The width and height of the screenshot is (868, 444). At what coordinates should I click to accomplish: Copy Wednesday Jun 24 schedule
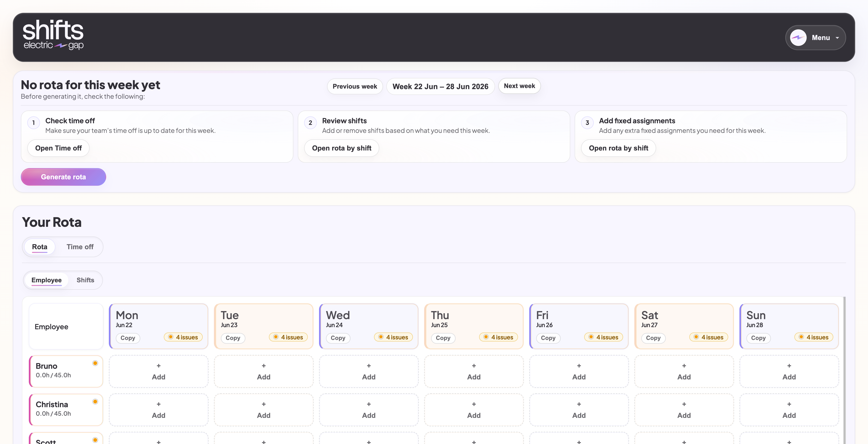click(338, 338)
